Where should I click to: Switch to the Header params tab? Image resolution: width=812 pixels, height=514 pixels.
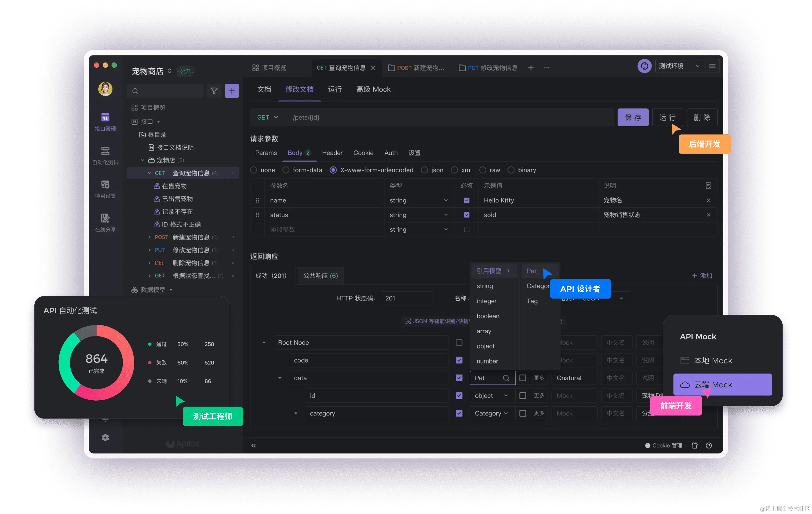coord(332,153)
